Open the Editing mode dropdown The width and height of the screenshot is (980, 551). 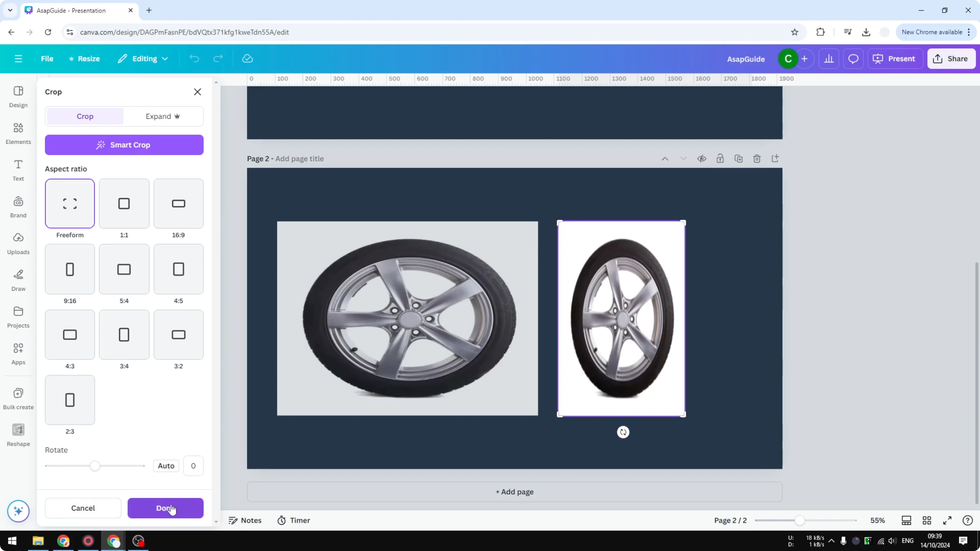(x=143, y=59)
